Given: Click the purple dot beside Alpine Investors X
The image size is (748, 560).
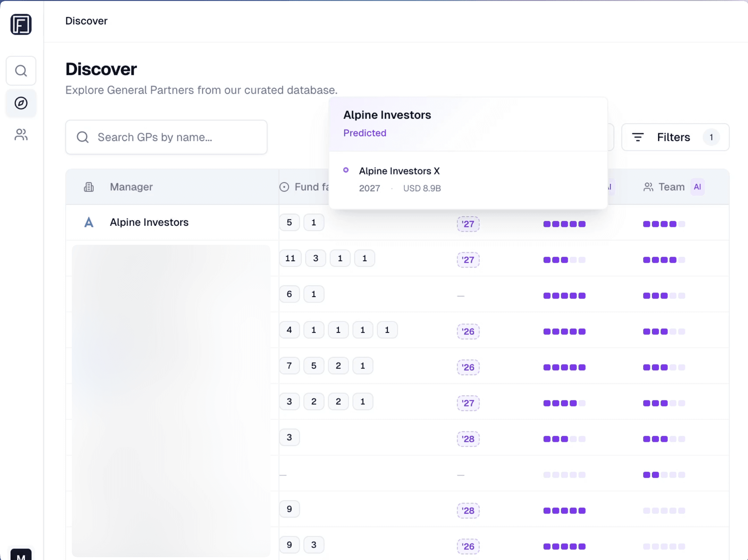Looking at the screenshot, I should click(346, 170).
